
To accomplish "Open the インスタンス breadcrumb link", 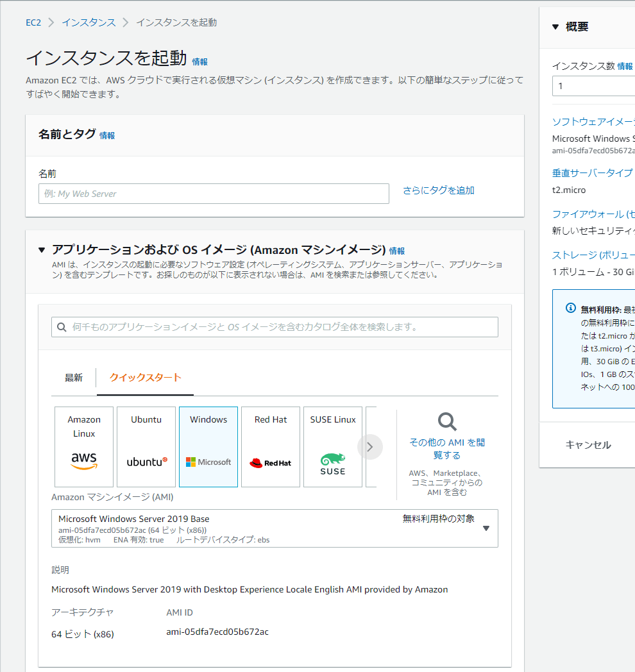I will click(89, 22).
